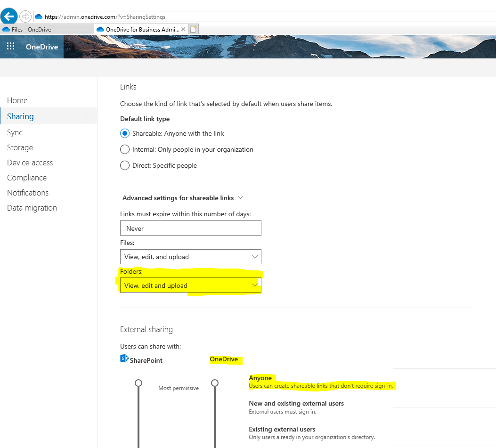
Task: Click the OneDrive sharing slider handle
Action: click(215, 383)
